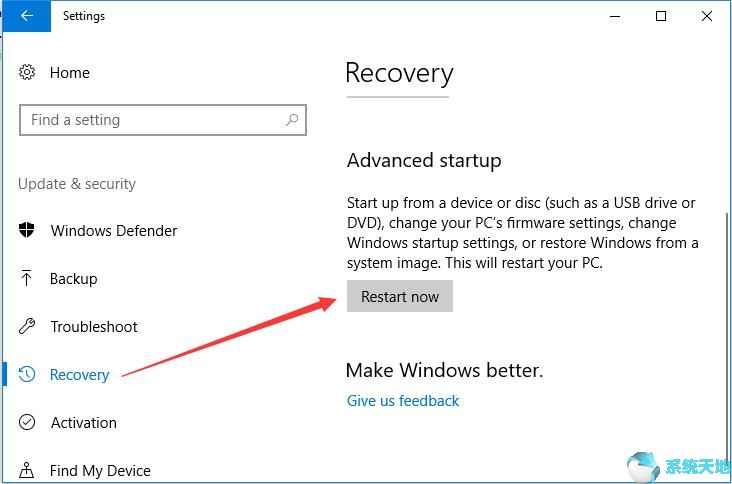Click the Home gear icon

28,73
